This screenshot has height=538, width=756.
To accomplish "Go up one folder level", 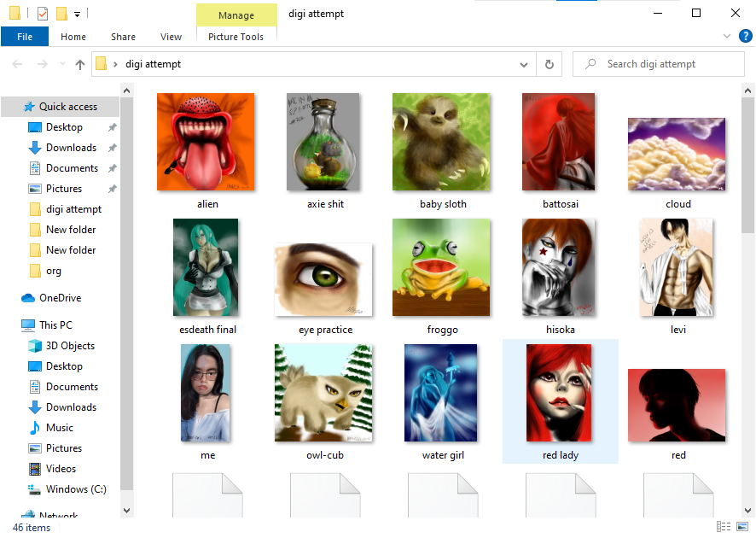I will coord(80,64).
